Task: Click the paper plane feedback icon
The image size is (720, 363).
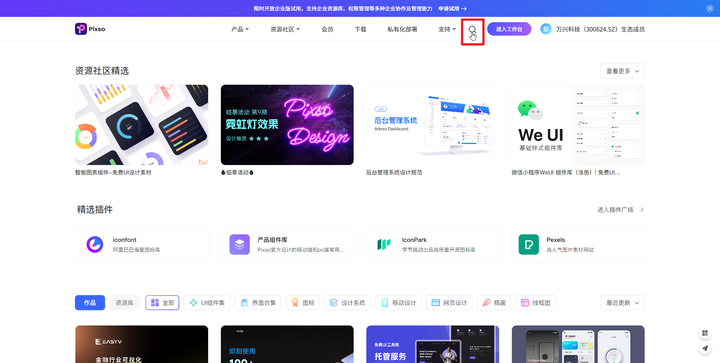Action: pyautogui.click(x=705, y=348)
